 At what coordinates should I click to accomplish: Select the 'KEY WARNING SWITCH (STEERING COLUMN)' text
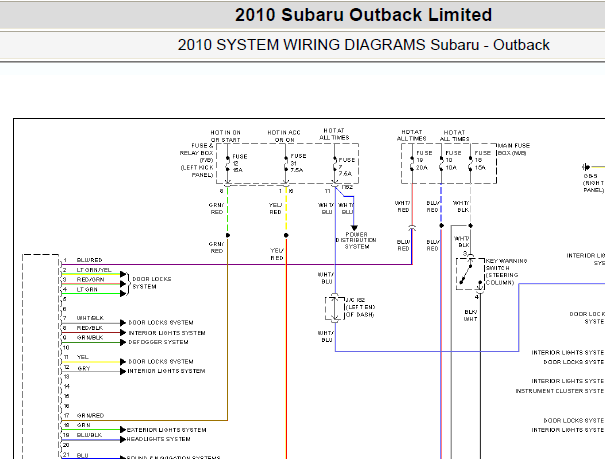506,272
